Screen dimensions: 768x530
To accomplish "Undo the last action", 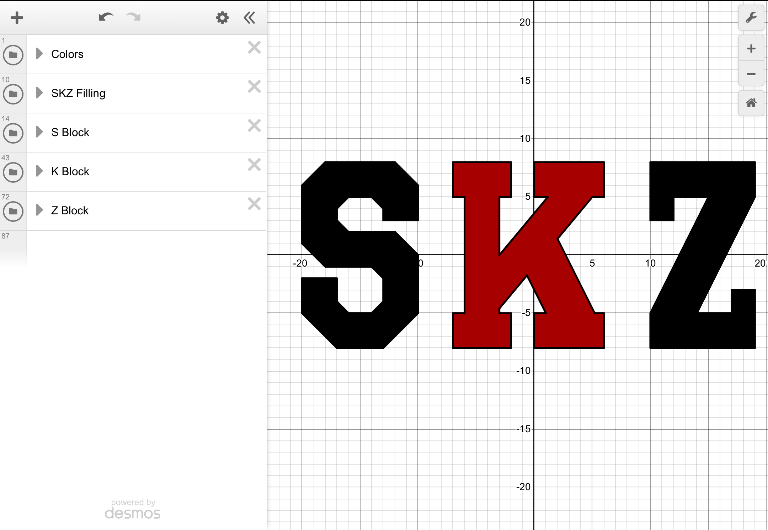I will tap(106, 18).
